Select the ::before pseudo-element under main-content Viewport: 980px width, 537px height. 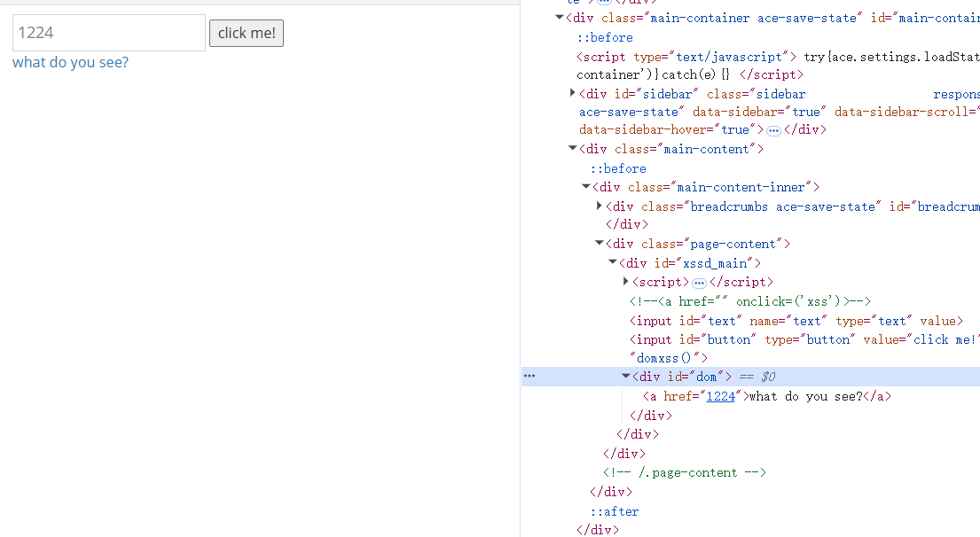(x=618, y=168)
